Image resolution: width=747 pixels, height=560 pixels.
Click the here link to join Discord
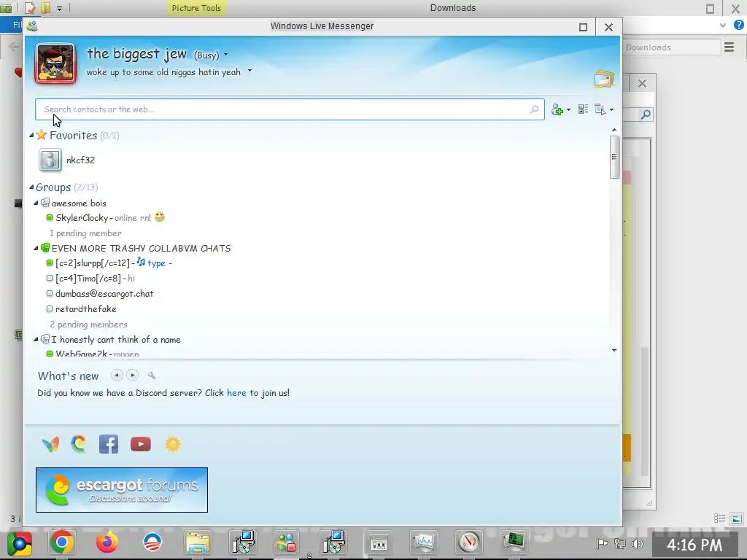[237, 393]
